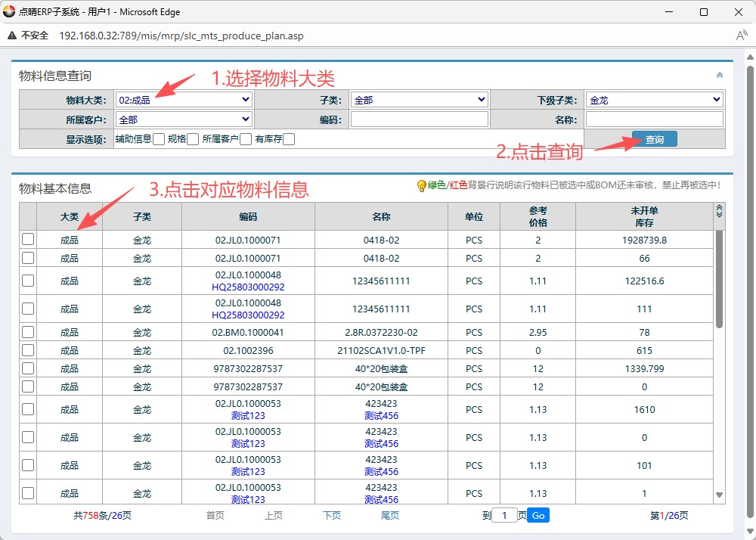Viewport: 756px width, 540px height.
Task: Click the table scrollbar down arrow
Action: [x=719, y=495]
